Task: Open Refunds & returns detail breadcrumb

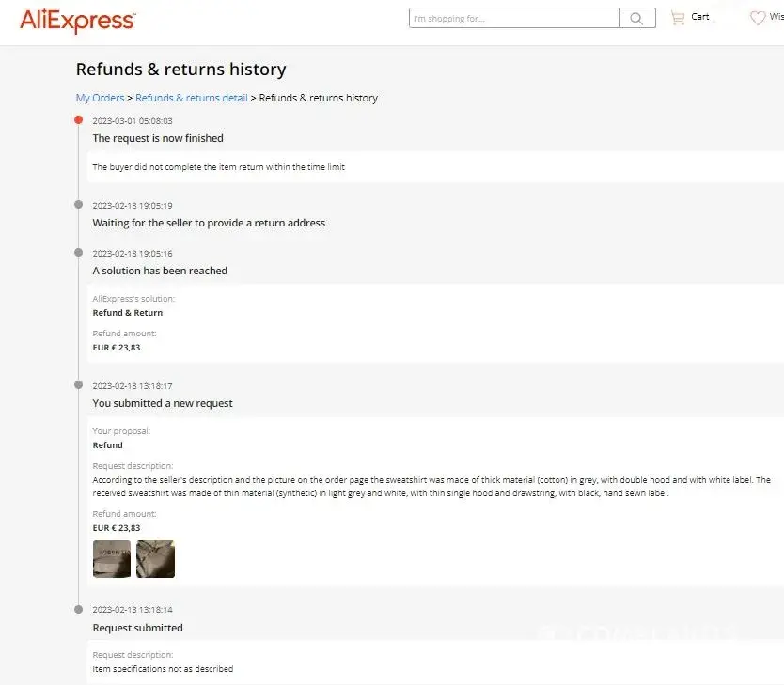Action: point(192,98)
